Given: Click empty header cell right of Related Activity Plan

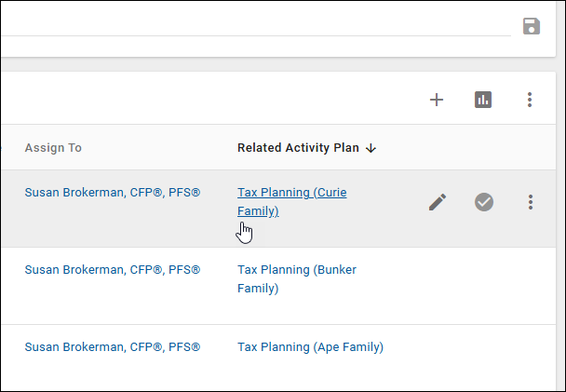Looking at the screenshot, I should pos(475,148).
